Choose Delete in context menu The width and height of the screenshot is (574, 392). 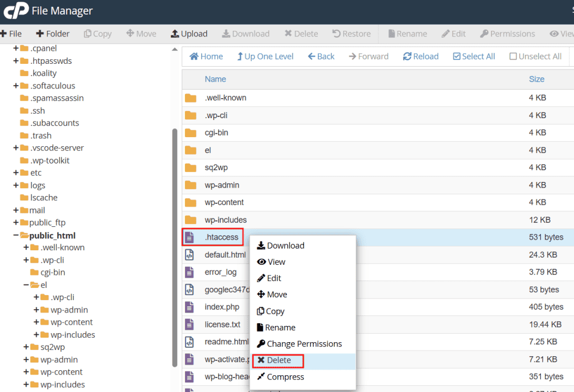coord(275,360)
